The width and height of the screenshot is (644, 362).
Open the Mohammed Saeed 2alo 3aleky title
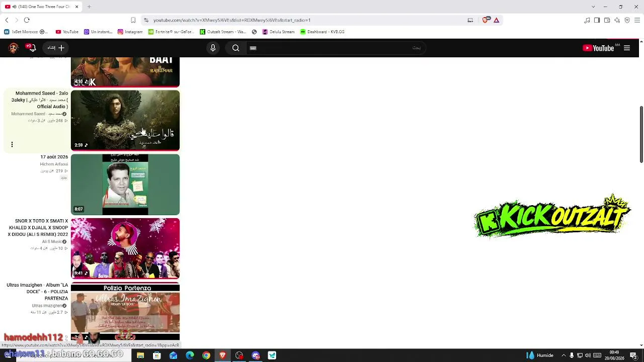[40, 100]
